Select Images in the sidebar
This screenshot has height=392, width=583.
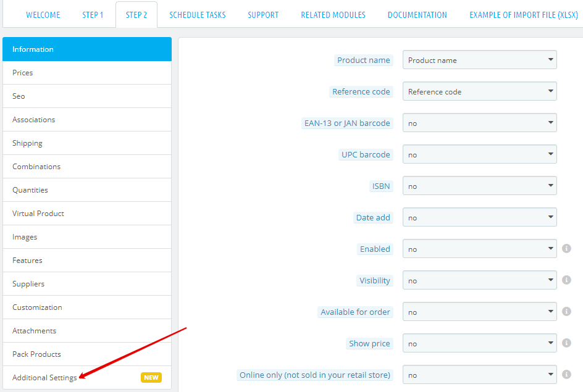click(87, 236)
